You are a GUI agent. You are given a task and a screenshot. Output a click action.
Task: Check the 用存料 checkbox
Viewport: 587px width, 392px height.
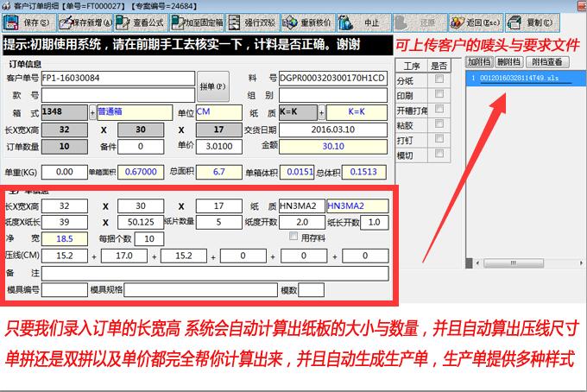tap(293, 237)
